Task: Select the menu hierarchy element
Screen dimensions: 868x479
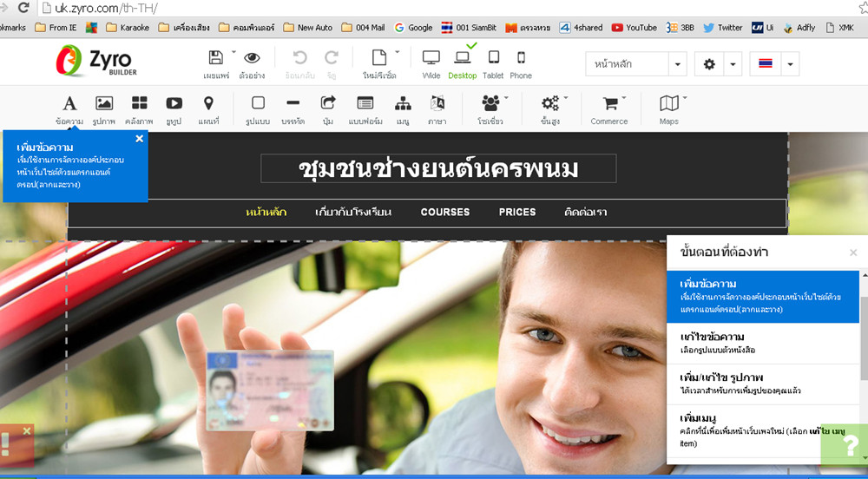Action: click(403, 103)
